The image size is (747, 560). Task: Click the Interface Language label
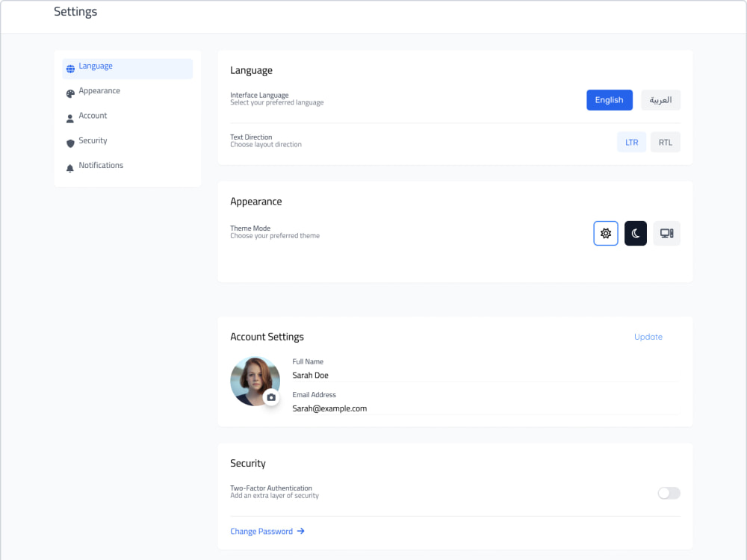[x=259, y=95]
